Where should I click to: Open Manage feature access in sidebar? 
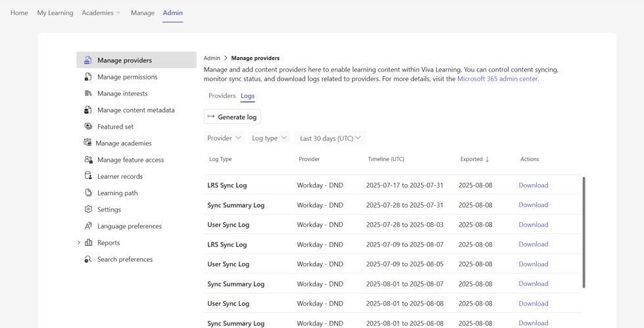[136, 160]
